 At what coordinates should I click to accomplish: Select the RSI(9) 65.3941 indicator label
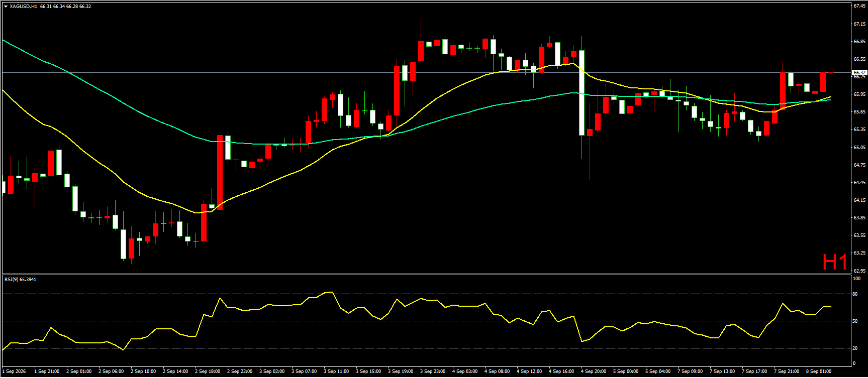point(21,279)
